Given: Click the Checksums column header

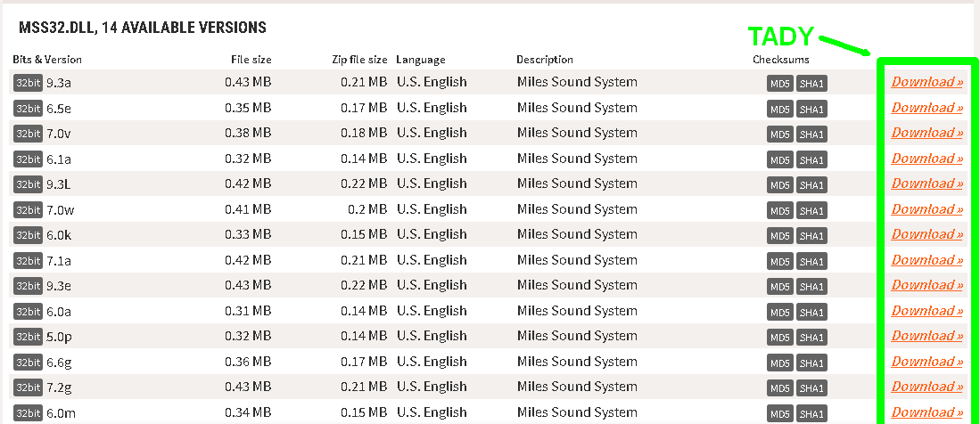Looking at the screenshot, I should (780, 60).
